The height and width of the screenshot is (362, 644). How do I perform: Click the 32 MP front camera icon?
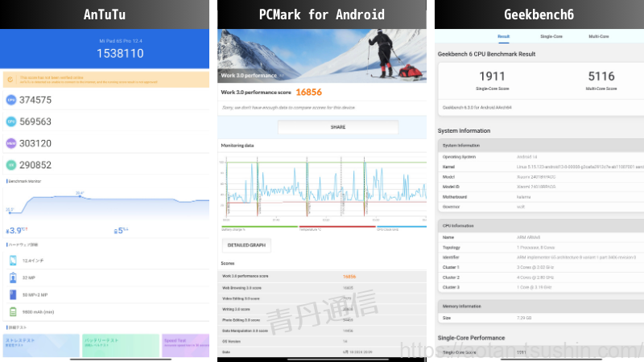pos(13,278)
